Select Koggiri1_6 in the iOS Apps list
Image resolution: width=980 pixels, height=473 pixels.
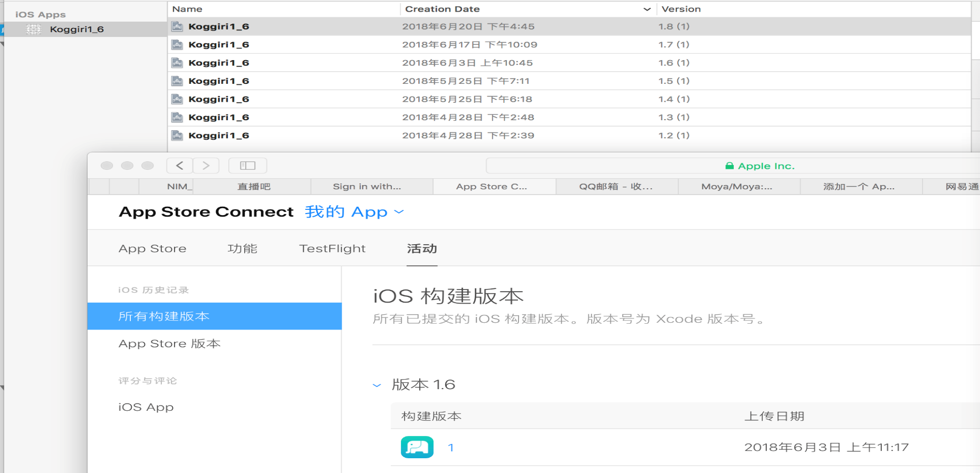click(85, 29)
